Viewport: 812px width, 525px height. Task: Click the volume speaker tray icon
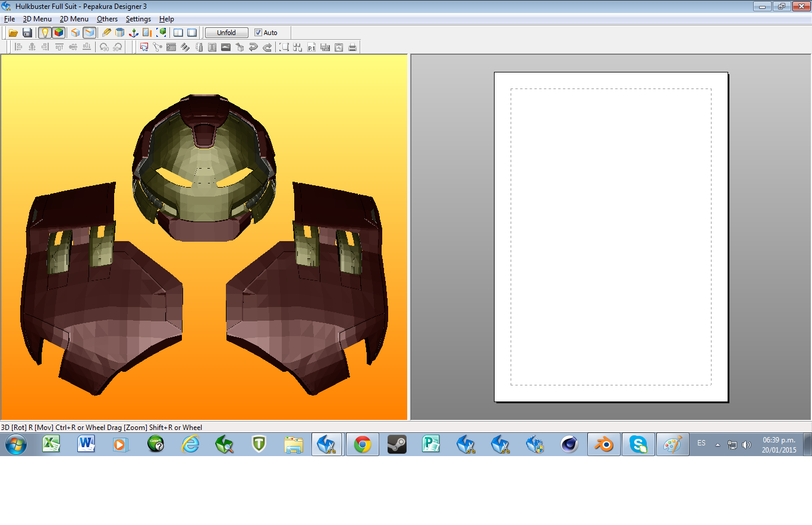coord(747,444)
